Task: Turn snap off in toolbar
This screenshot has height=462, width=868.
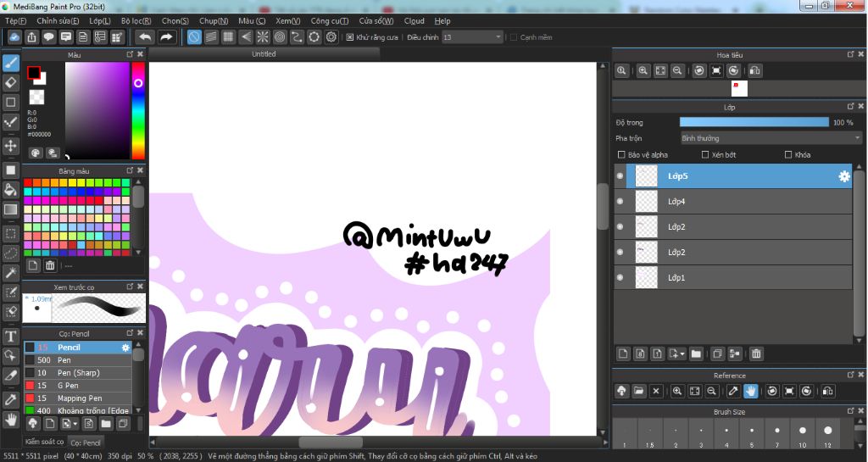Action: point(194,37)
